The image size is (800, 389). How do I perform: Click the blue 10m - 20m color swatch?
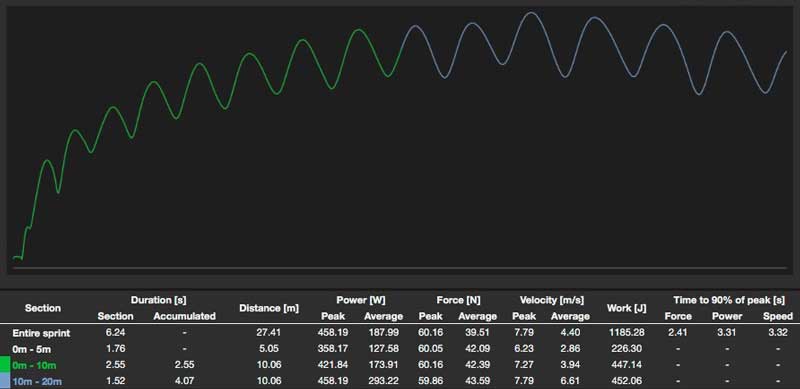5,381
